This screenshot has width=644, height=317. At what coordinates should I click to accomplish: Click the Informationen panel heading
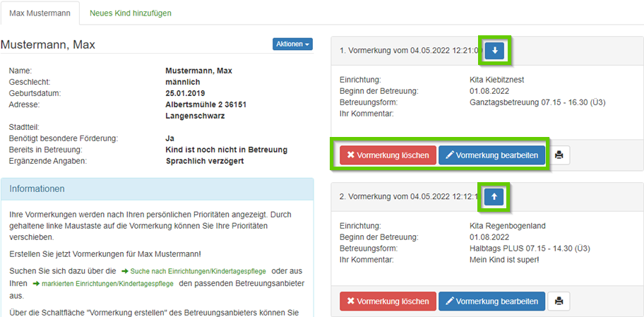157,189
